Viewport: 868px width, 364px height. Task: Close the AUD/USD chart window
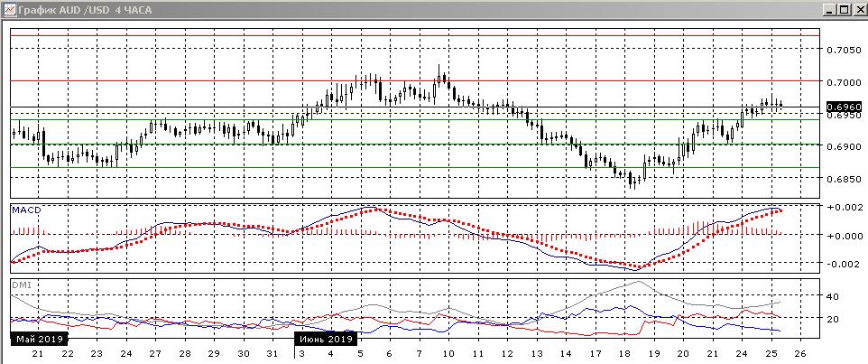click(858, 9)
